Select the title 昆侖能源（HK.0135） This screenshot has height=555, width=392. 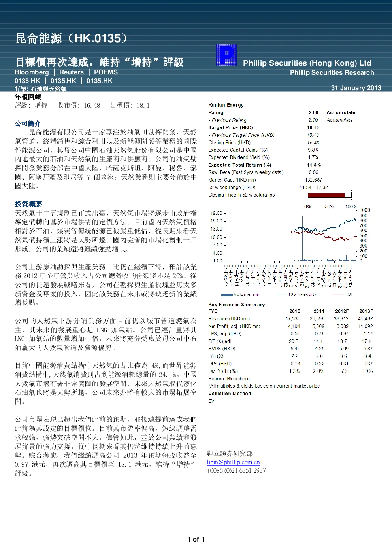point(72,38)
